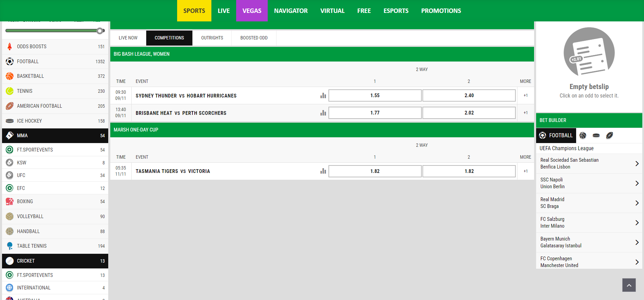This screenshot has width=644, height=300.
Task: Switch to the Live Now tab
Action: [128, 38]
